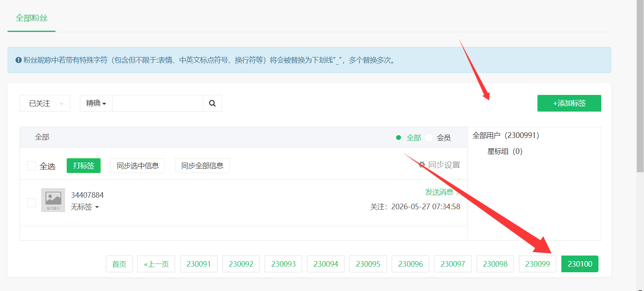Click the +添加标签 button
Screen dimensions: 644x291
[569, 103]
